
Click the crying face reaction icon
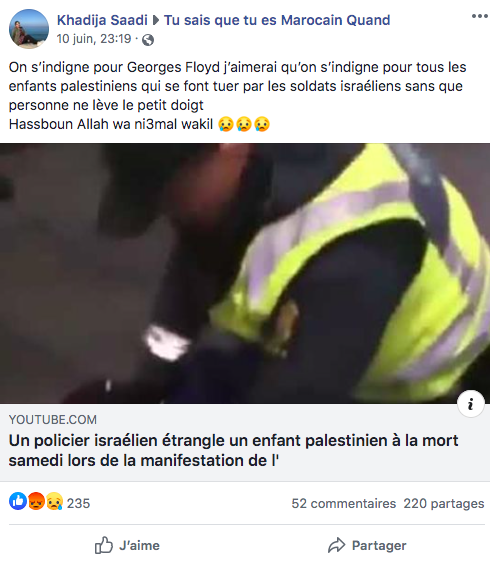[54, 501]
